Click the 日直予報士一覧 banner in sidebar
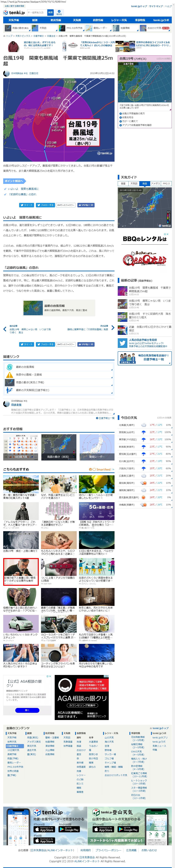The image size is (175, 868). [x=145, y=358]
